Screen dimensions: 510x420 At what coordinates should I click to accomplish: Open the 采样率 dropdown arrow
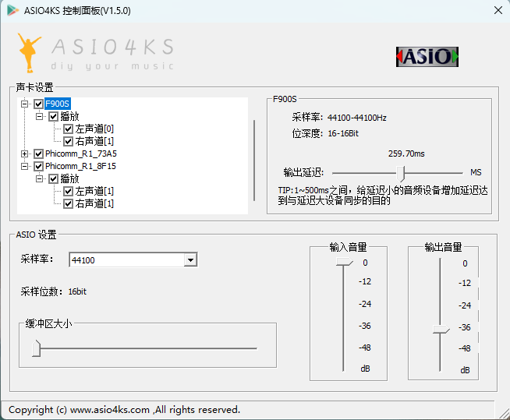[190, 260]
